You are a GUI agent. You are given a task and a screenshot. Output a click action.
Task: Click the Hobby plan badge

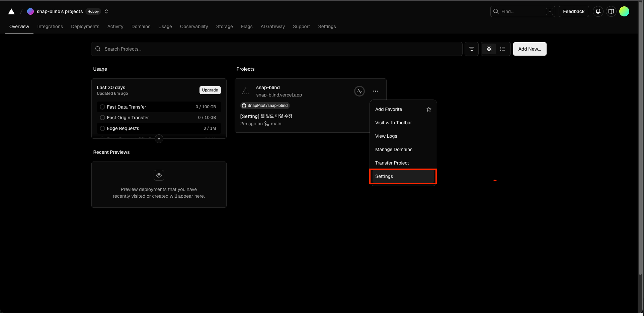pyautogui.click(x=93, y=11)
